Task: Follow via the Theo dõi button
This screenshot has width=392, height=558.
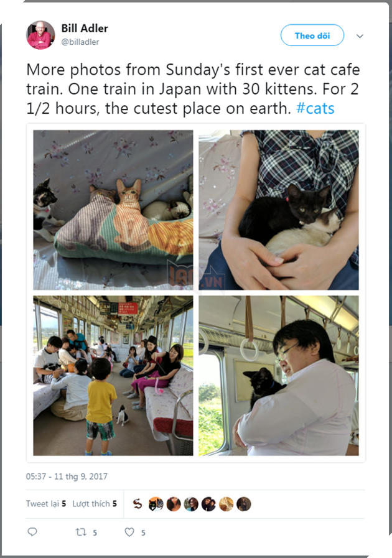Action: [312, 35]
